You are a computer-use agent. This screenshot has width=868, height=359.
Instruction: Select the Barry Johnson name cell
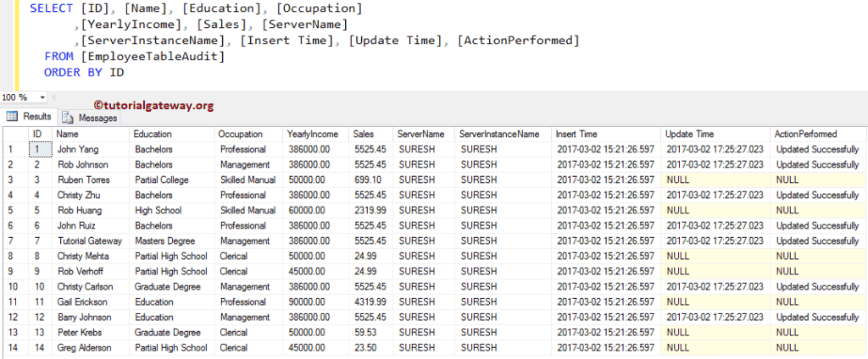[91, 318]
